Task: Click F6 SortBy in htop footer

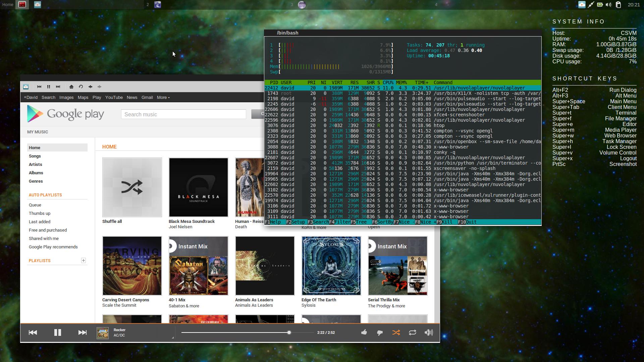Action: pos(383,222)
